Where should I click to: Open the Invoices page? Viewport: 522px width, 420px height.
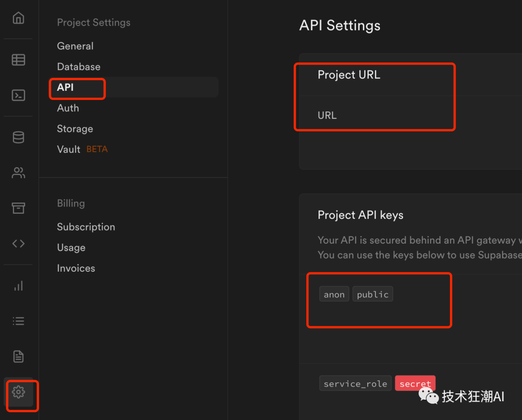click(x=76, y=268)
